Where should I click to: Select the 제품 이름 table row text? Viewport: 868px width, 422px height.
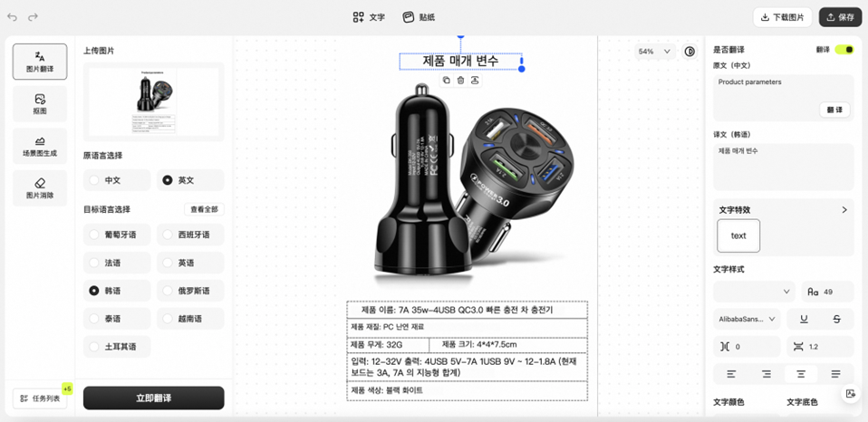point(458,310)
